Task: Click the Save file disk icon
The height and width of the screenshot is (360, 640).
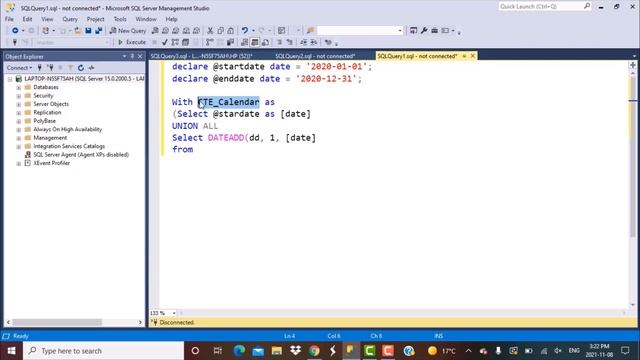Action: [x=88, y=31]
